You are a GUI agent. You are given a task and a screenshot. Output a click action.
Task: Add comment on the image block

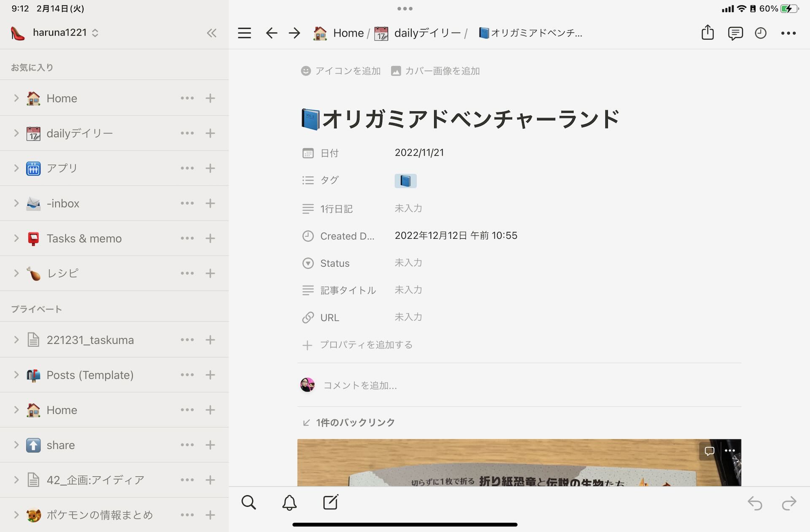(709, 451)
